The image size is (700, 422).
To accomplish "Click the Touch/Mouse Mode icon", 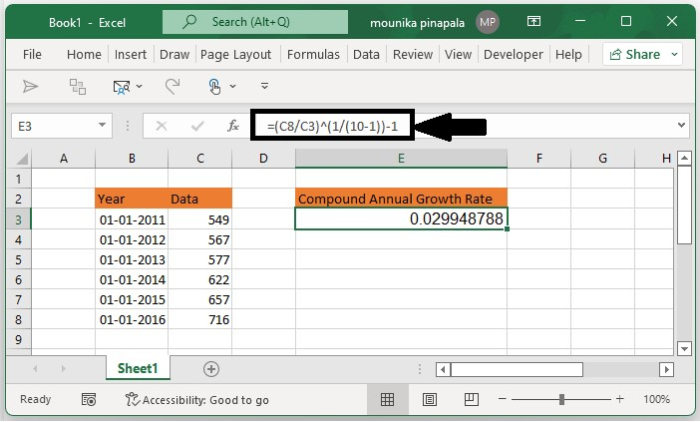I will coord(216,87).
